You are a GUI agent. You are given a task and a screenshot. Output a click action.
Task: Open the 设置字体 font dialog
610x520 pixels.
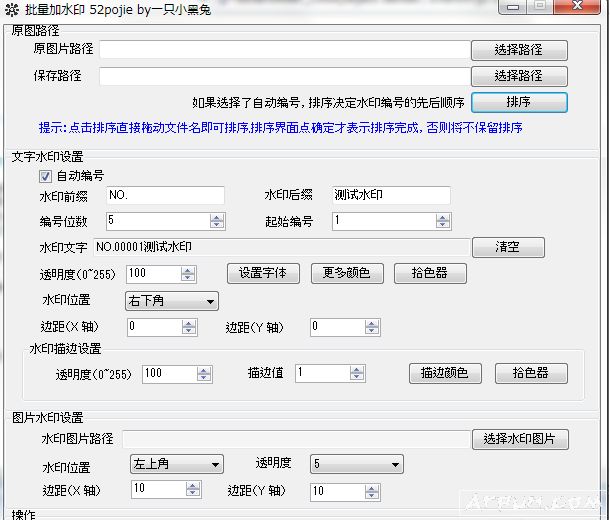(x=263, y=273)
